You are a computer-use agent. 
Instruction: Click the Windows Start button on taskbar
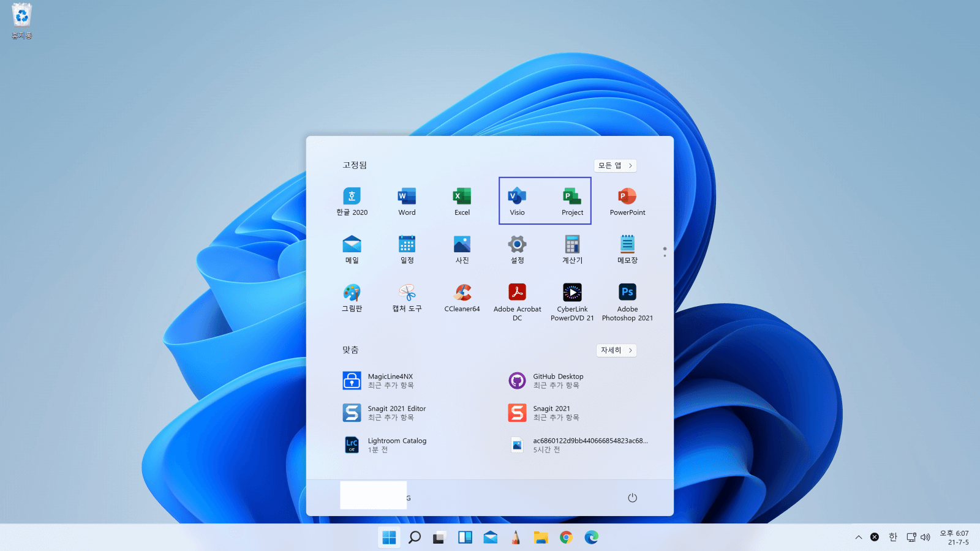point(389,538)
